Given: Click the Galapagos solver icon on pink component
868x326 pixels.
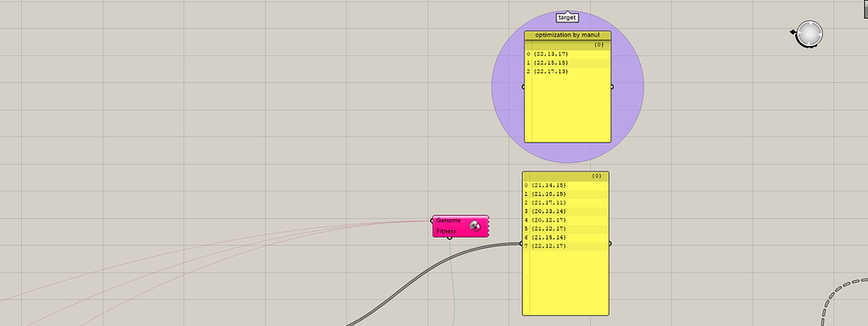Looking at the screenshot, I should 475,226.
